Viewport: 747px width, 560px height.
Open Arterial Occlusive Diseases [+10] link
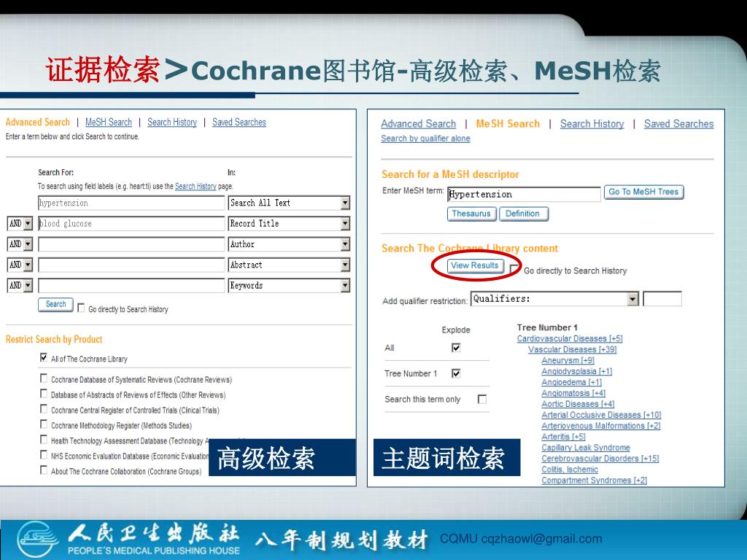point(601,415)
